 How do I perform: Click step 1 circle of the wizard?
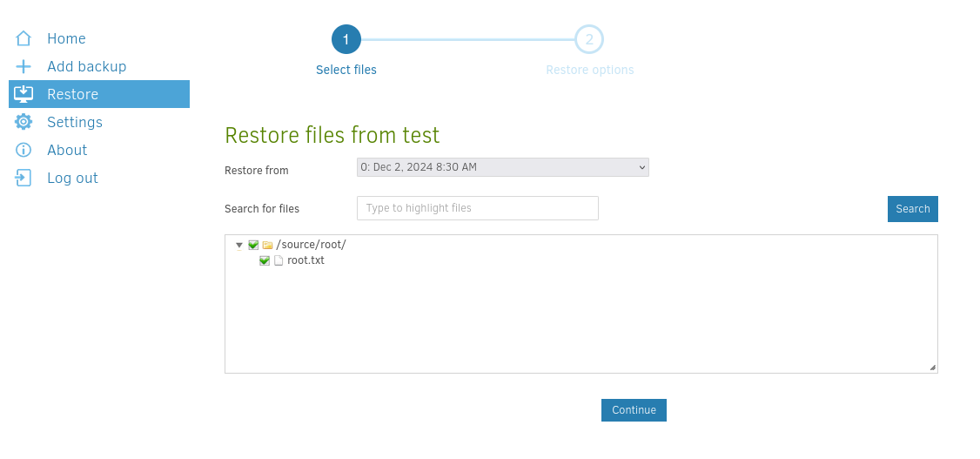point(346,40)
